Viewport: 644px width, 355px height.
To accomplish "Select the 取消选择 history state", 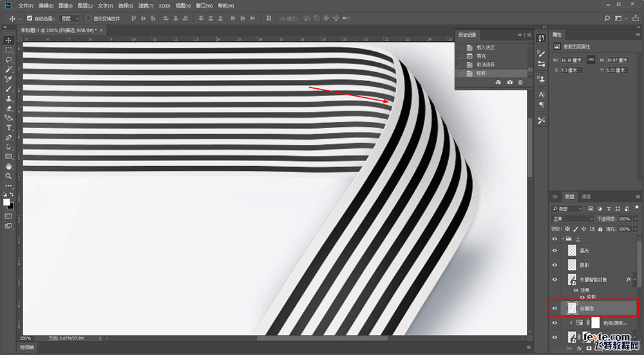I will point(486,64).
